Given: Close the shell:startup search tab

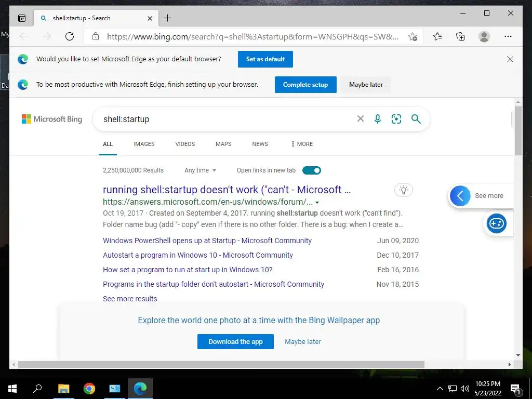Looking at the screenshot, I should (150, 18).
